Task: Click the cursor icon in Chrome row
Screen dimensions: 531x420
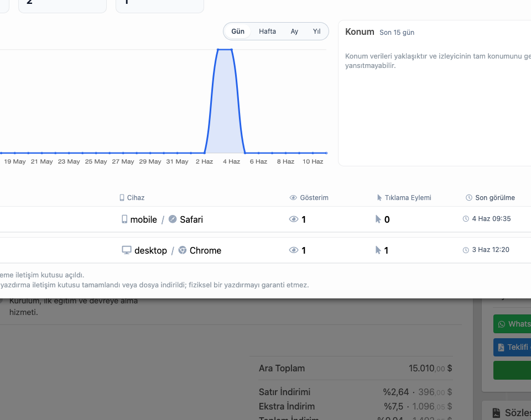Action: tap(378, 250)
